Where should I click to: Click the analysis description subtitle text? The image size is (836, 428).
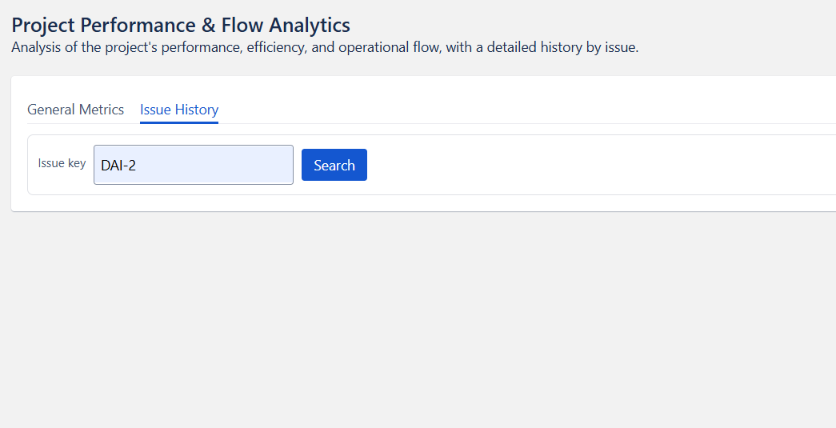324,47
